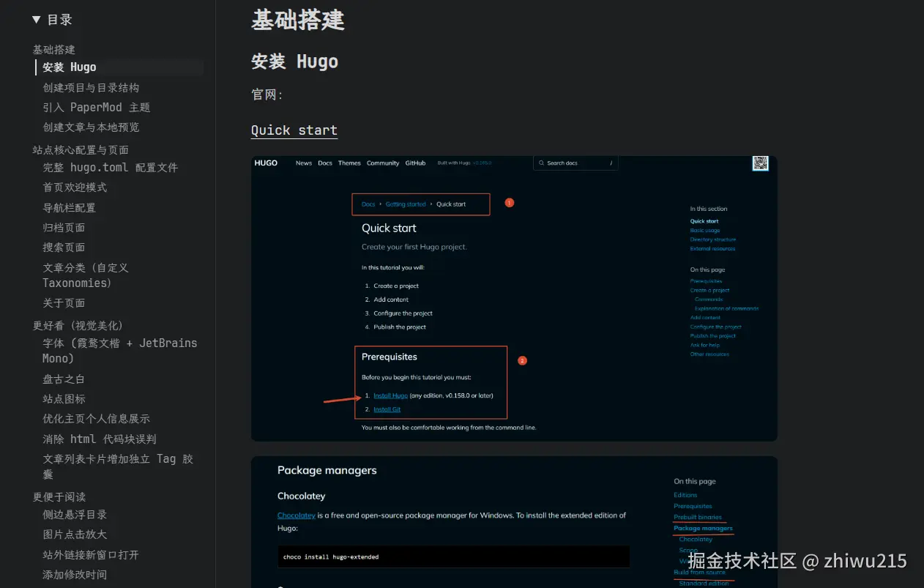924x588 pixels.
Task: Click the 安装 Hugo article heading
Action: pos(295,62)
